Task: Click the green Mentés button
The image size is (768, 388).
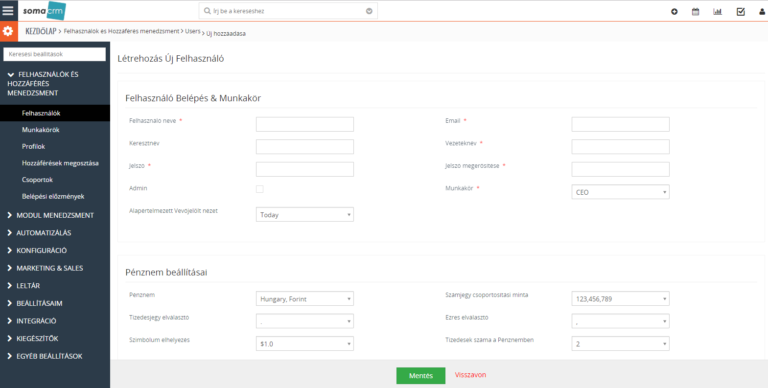Action: coord(421,376)
